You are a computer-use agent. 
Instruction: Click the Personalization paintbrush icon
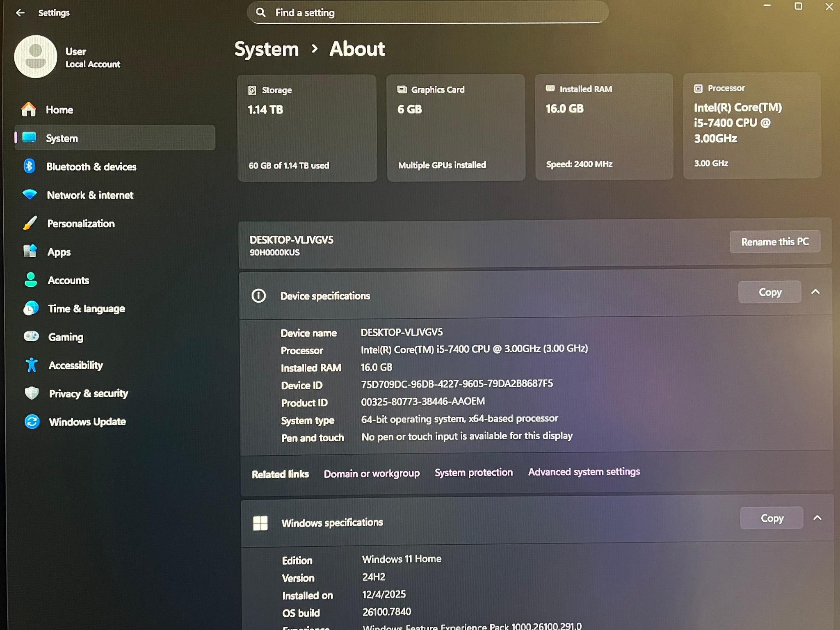point(30,223)
